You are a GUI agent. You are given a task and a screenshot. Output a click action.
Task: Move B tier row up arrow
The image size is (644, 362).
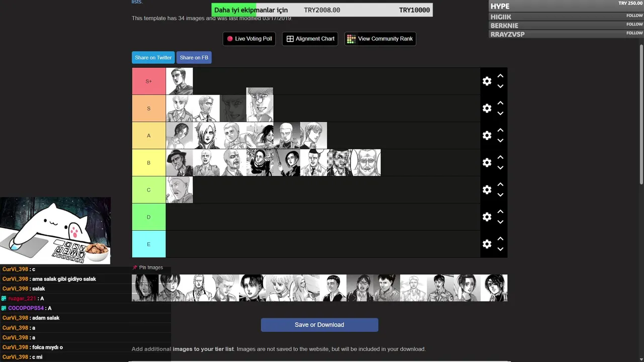point(500,157)
